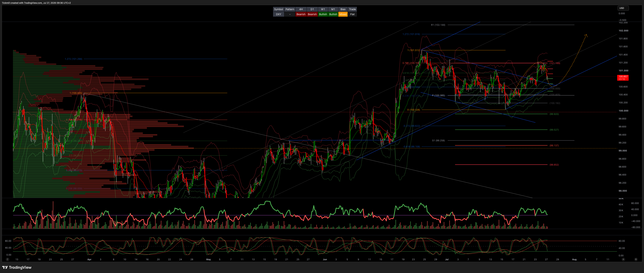Click the Bearish cell under D1
The image size is (644, 273).
click(x=312, y=14)
